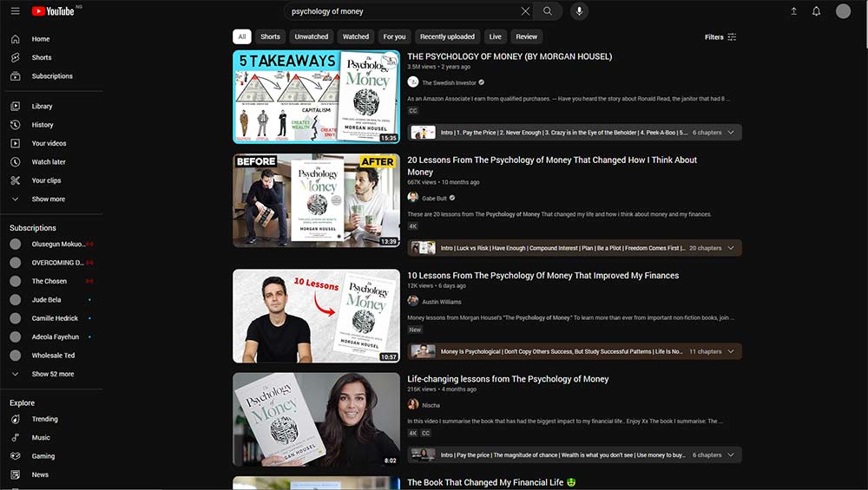
Task: Open the Filters options
Action: (x=720, y=37)
